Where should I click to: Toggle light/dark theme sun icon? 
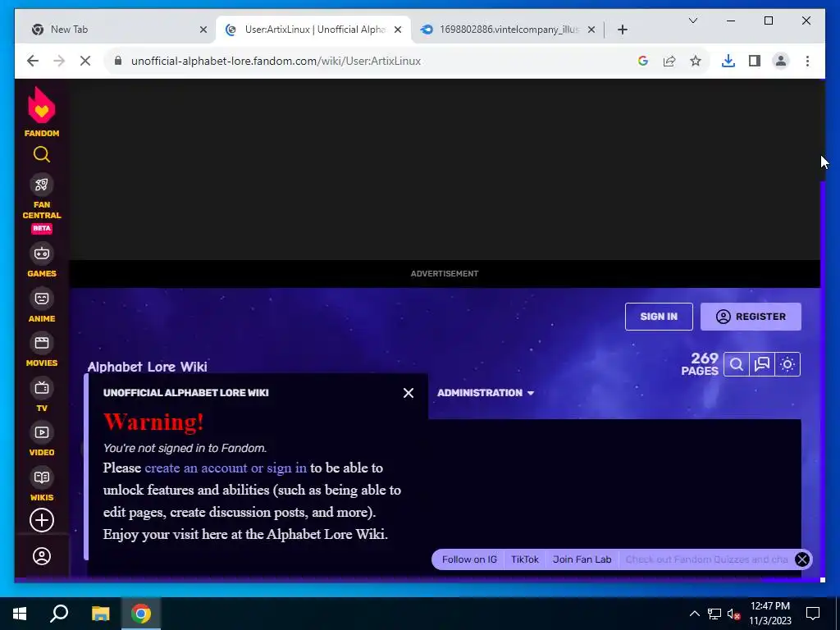[x=787, y=364]
